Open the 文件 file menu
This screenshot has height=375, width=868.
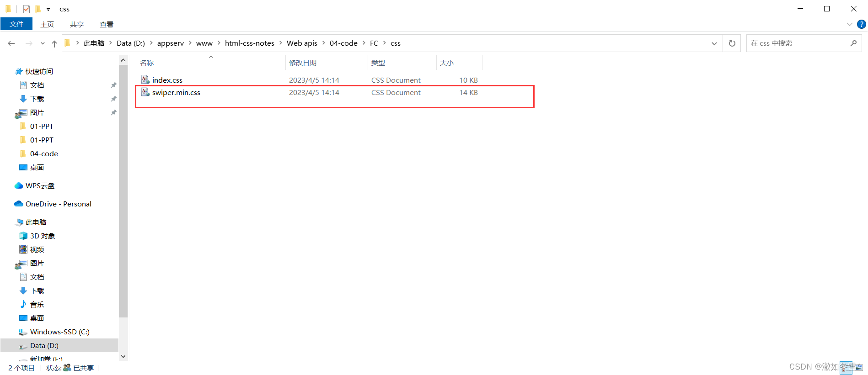(x=16, y=24)
